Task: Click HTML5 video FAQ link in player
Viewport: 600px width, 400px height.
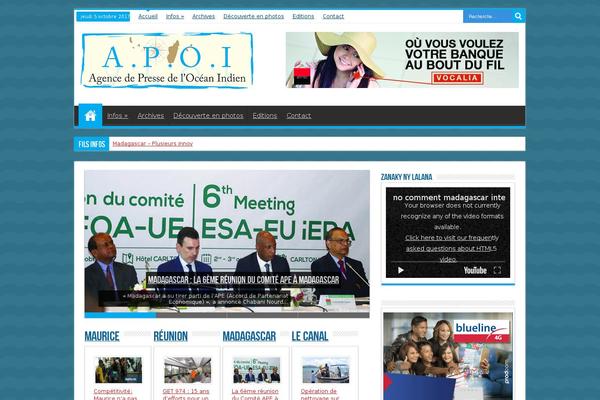Action: (452, 248)
